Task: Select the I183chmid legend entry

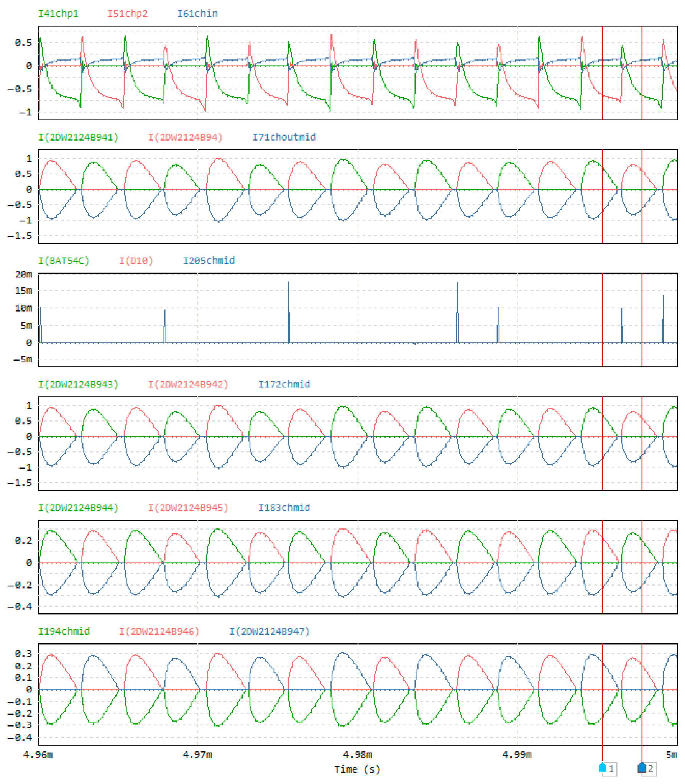Action: [284, 507]
